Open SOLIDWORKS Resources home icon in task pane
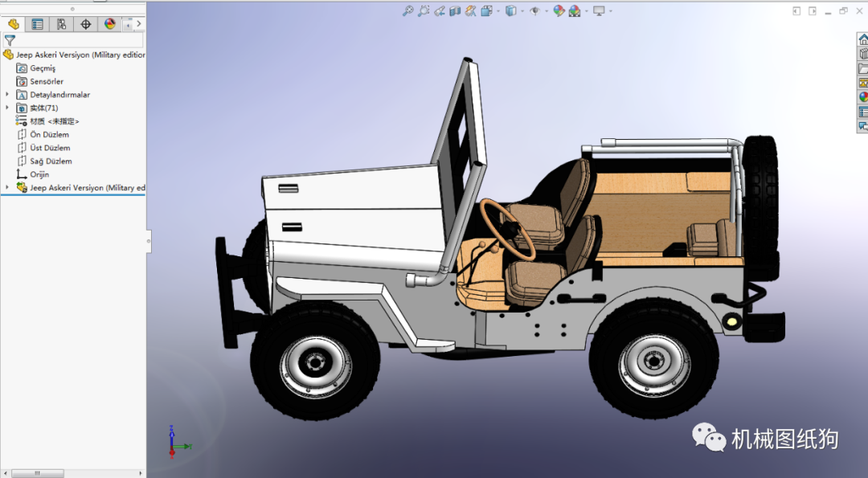Screen dimensions: 868x478 [863, 39]
